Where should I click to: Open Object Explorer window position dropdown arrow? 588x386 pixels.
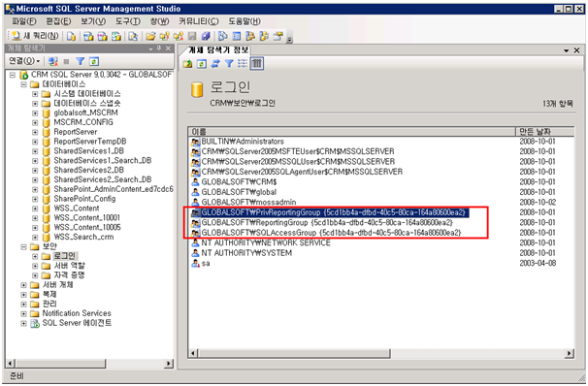150,48
